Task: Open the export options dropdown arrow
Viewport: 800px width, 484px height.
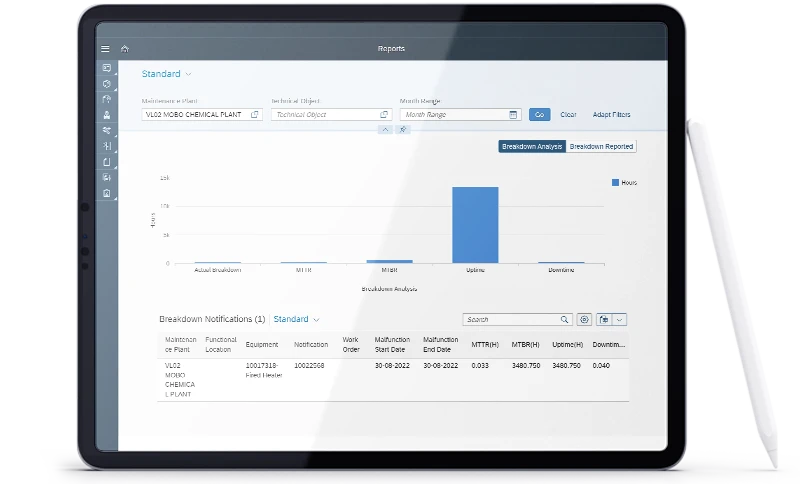Action: (x=620, y=319)
